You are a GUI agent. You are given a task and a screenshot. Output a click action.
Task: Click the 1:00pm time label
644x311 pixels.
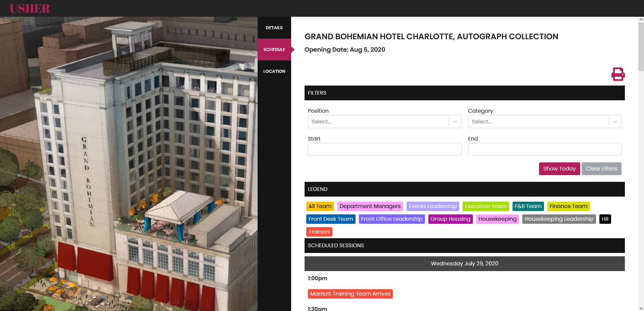tap(318, 278)
